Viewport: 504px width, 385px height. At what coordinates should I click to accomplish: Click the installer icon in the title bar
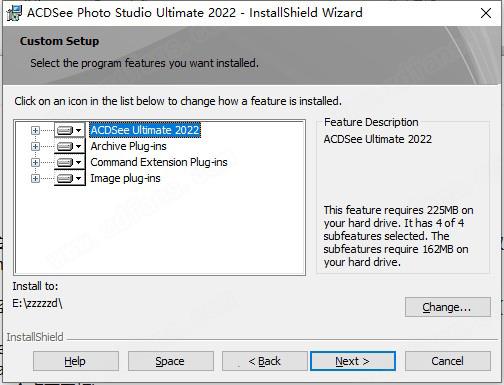[x=14, y=13]
